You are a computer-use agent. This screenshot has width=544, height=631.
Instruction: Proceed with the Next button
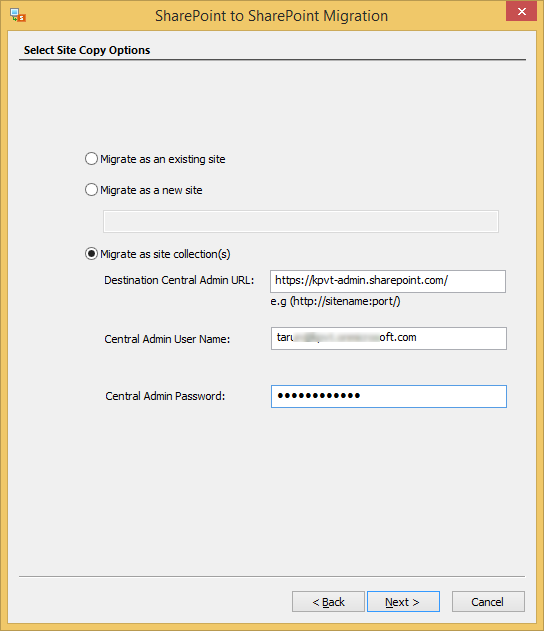tap(403, 602)
